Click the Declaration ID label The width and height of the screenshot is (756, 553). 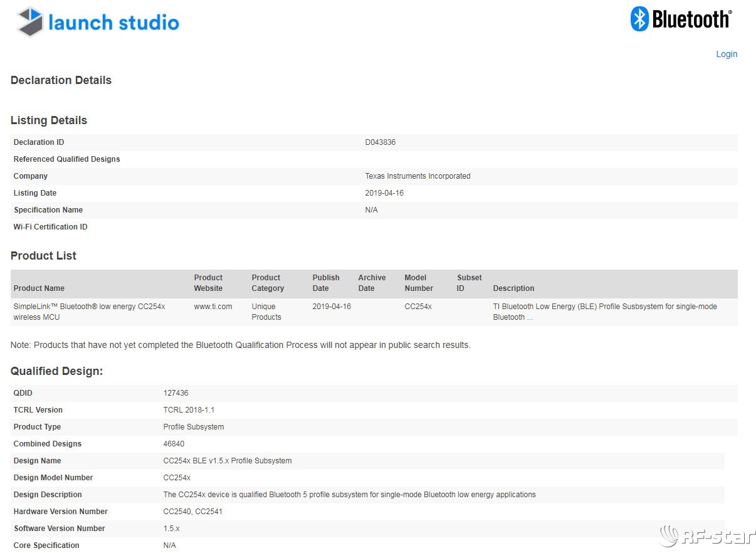(x=39, y=142)
